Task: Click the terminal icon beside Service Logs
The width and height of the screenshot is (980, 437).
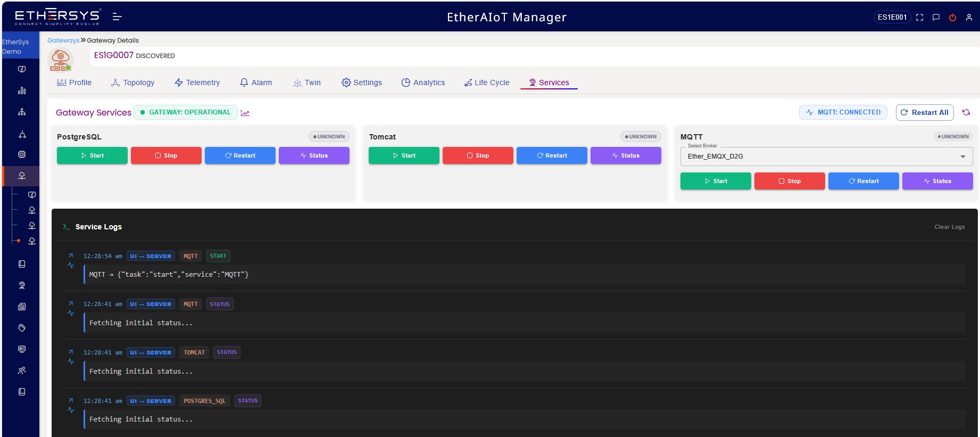Action: 67,227
